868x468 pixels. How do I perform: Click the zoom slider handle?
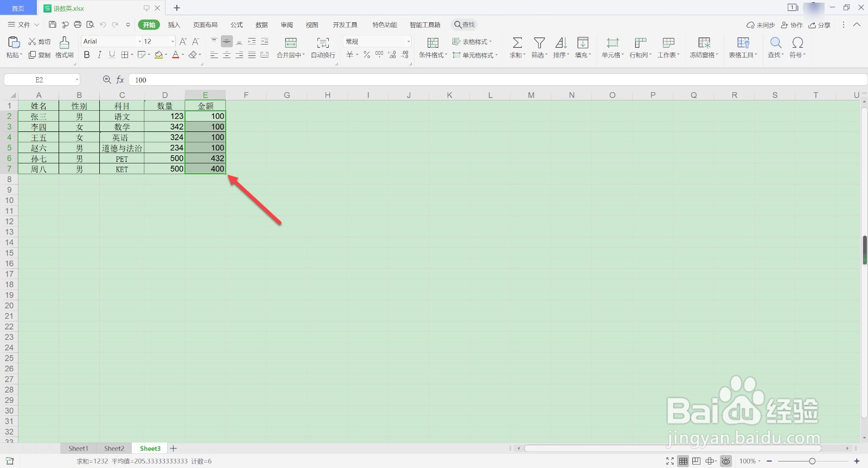(x=812, y=461)
